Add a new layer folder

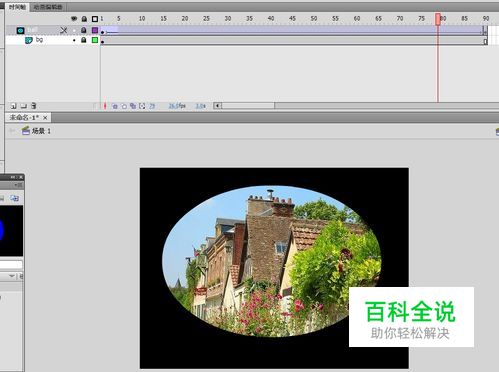point(24,106)
